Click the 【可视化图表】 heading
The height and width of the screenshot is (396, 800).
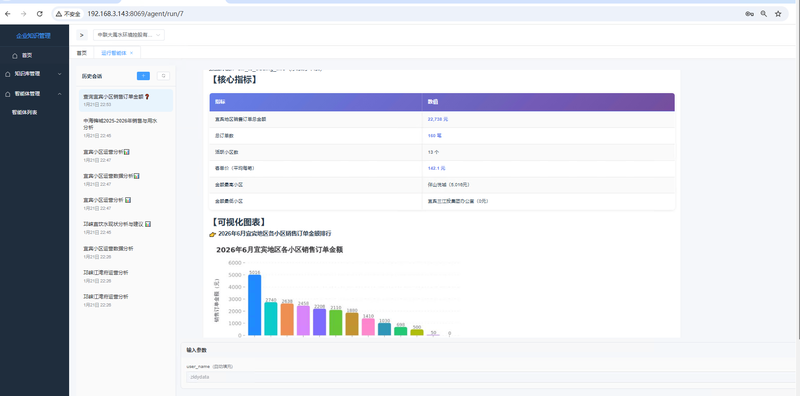(x=238, y=222)
